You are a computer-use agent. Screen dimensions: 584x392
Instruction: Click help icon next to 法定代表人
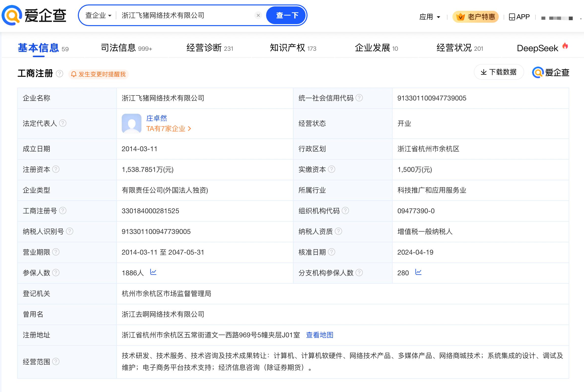click(x=63, y=123)
